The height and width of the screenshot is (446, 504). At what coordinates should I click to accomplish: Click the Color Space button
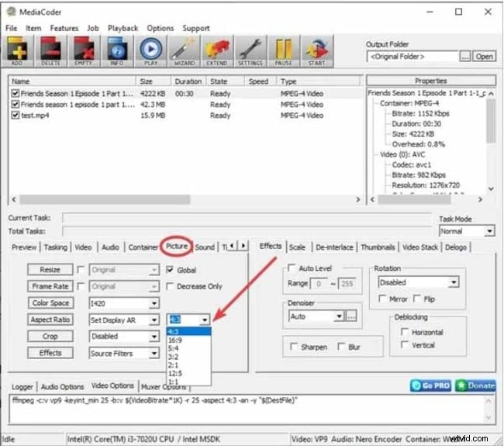click(x=50, y=303)
